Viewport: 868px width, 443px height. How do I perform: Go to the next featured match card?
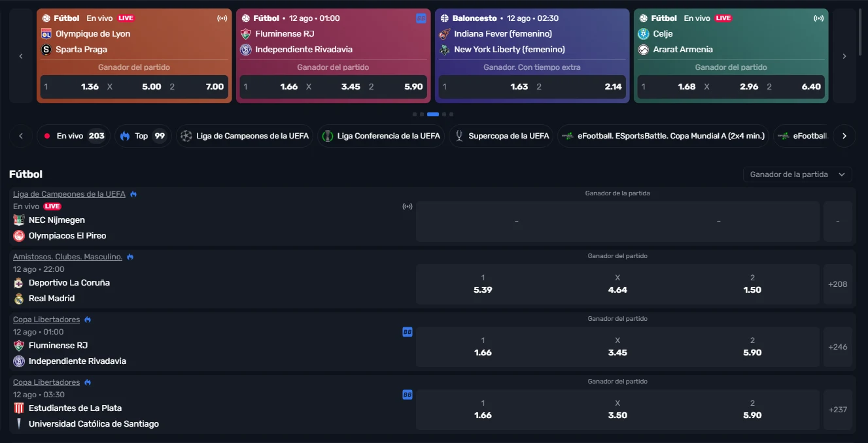844,56
